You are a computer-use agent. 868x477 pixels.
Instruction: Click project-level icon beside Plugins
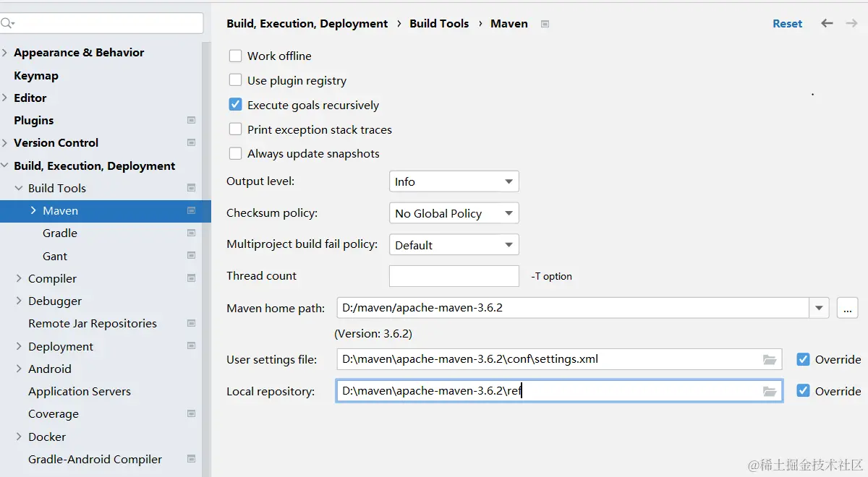[x=192, y=120]
